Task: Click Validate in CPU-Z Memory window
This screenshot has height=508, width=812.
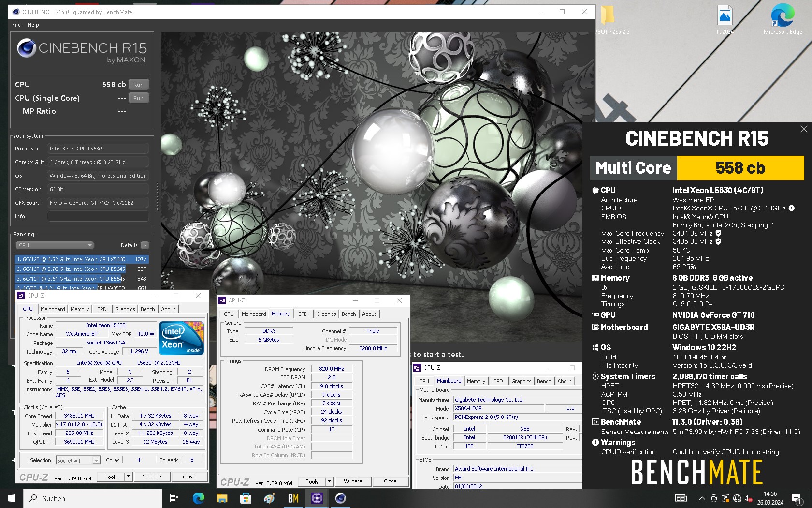Action: [x=353, y=481]
